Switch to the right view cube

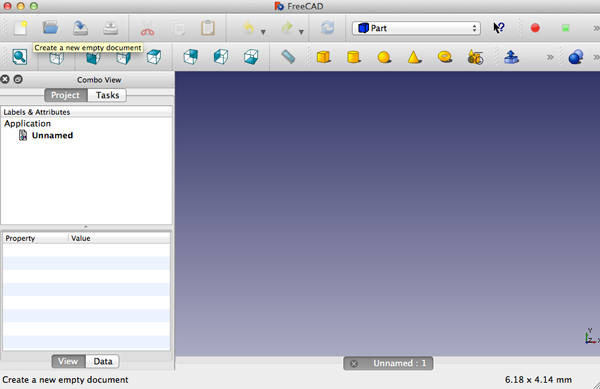[123, 57]
